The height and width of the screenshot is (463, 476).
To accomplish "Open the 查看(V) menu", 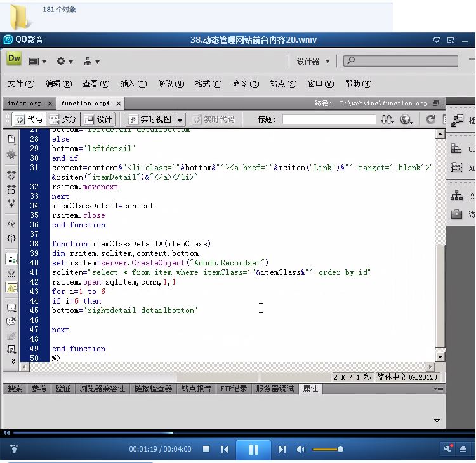I will [x=96, y=84].
